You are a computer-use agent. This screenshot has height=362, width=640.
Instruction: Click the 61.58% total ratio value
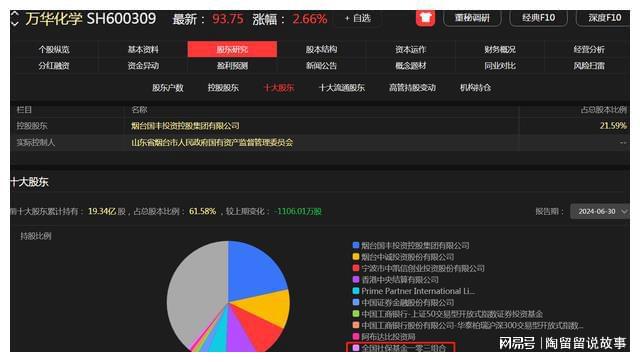pos(202,211)
